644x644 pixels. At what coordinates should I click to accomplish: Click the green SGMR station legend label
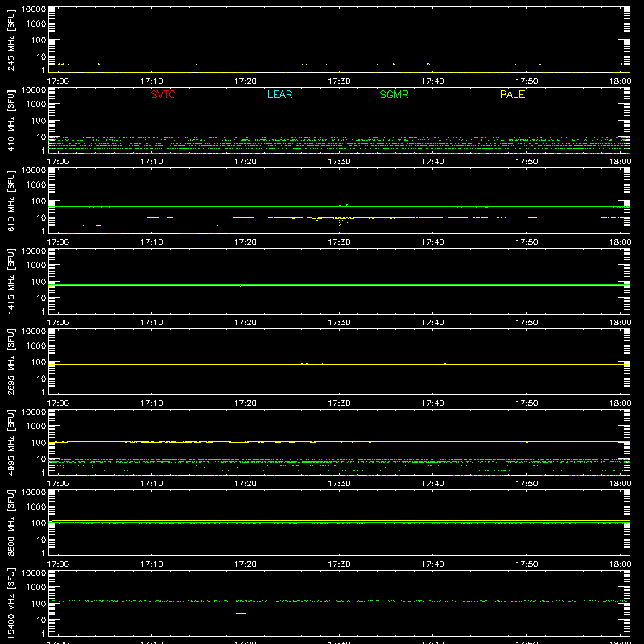tap(394, 94)
